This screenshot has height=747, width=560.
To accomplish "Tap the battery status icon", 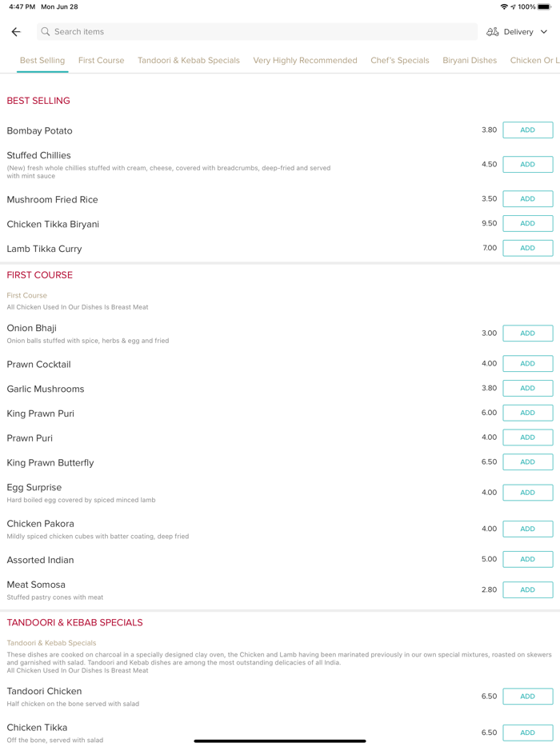I will pos(544,7).
